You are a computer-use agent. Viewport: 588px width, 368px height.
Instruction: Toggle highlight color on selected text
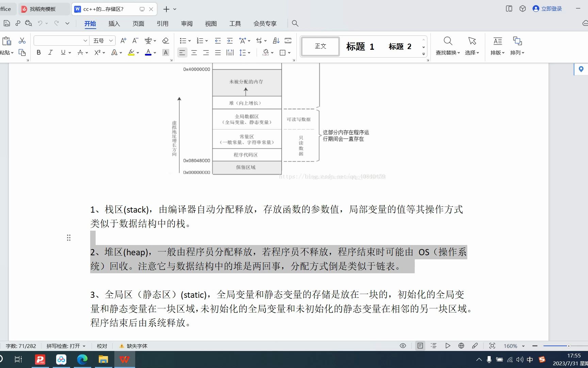(x=131, y=52)
